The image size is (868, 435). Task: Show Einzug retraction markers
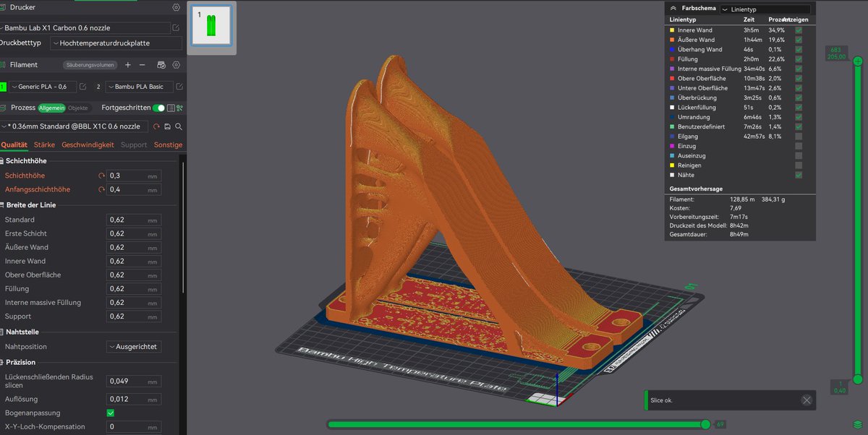click(x=799, y=146)
